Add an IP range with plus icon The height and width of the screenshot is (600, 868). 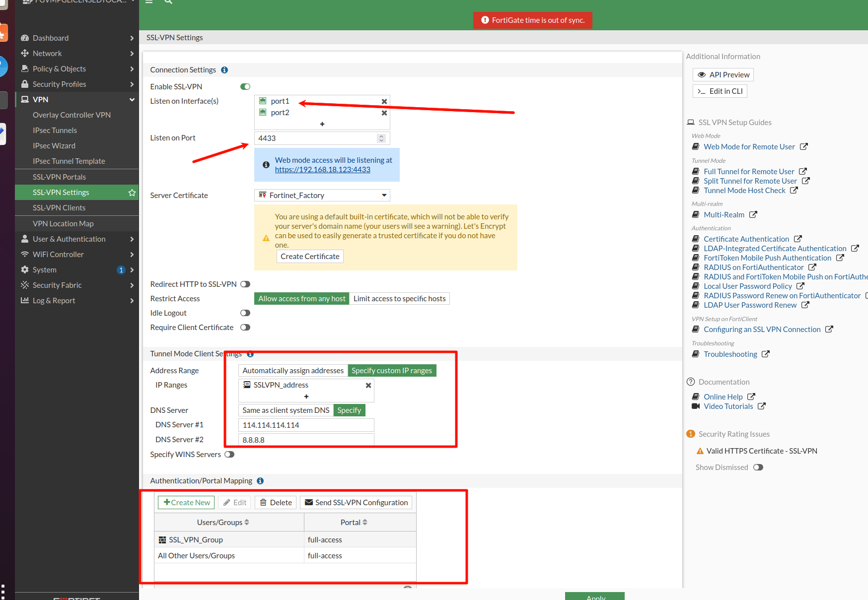(x=306, y=397)
